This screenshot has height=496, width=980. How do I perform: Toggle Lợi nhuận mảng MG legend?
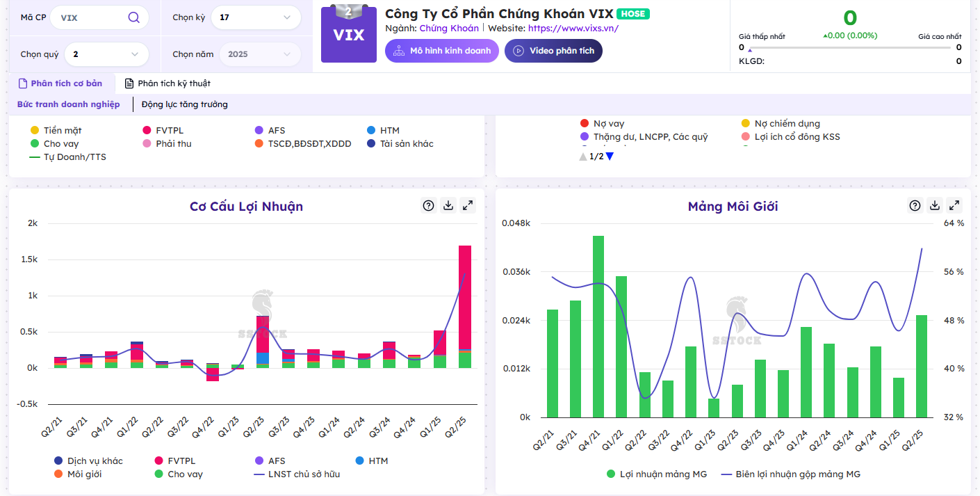pos(657,474)
